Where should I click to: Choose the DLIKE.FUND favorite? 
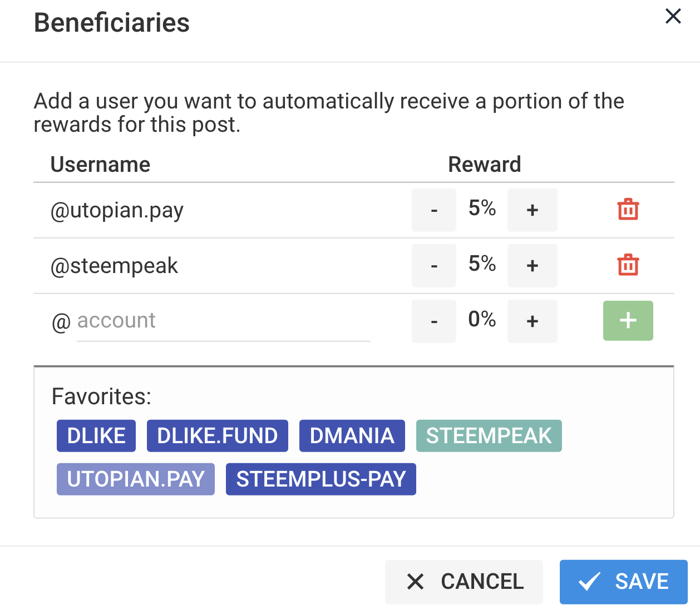(217, 435)
